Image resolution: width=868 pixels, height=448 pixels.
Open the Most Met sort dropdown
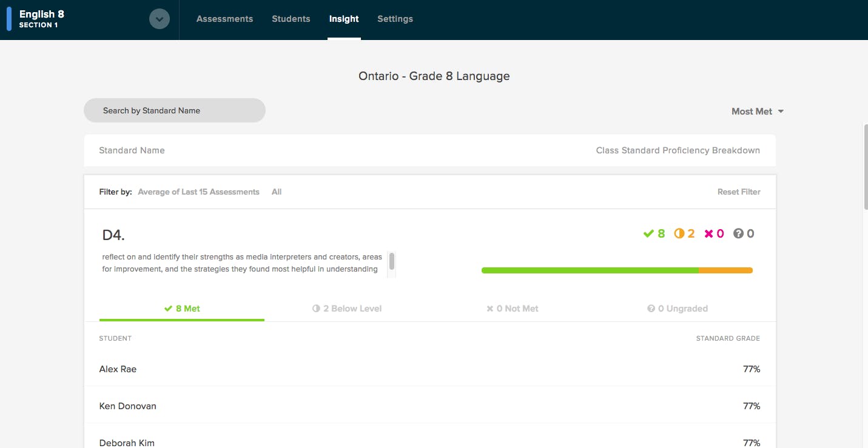(x=758, y=112)
